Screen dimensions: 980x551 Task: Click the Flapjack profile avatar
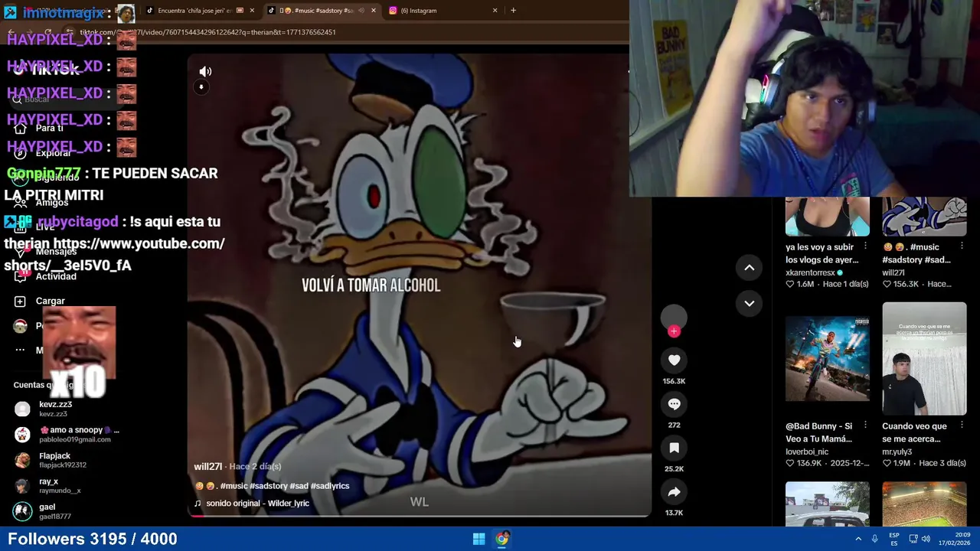pyautogui.click(x=22, y=460)
